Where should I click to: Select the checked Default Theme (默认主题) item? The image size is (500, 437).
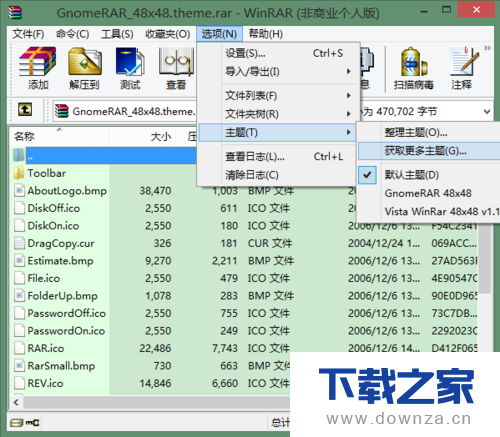[x=428, y=175]
